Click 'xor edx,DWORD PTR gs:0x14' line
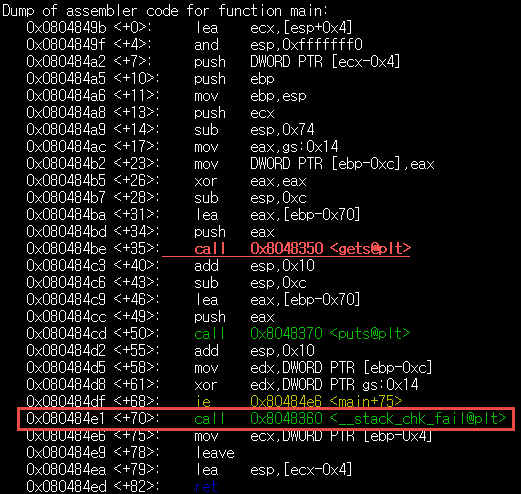521x494 pixels. 306,385
